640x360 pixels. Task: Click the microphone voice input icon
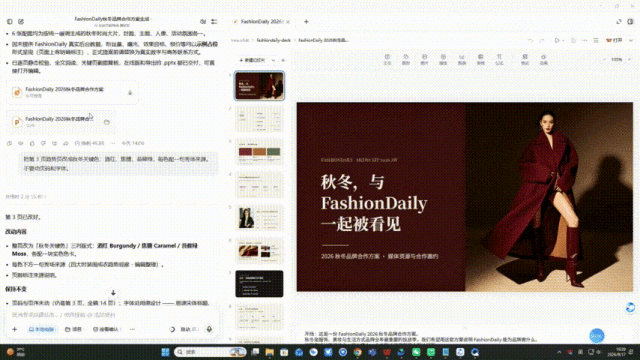[209, 329]
